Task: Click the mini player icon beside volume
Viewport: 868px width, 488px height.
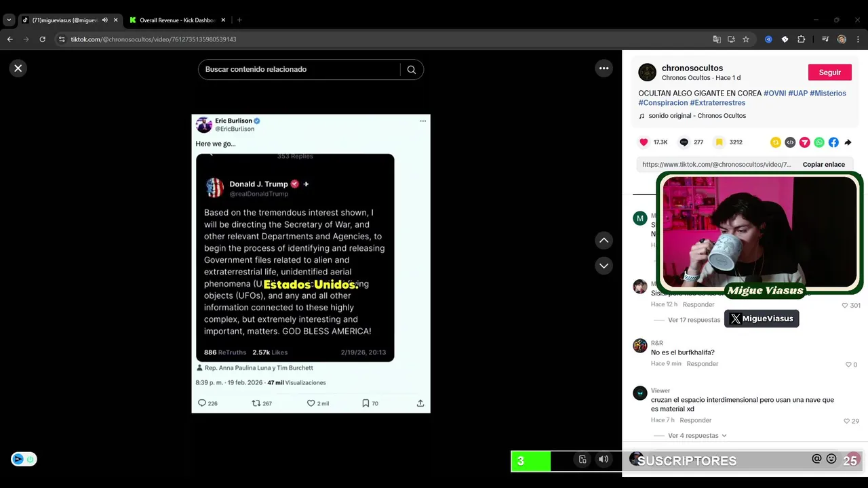Action: 582,460
